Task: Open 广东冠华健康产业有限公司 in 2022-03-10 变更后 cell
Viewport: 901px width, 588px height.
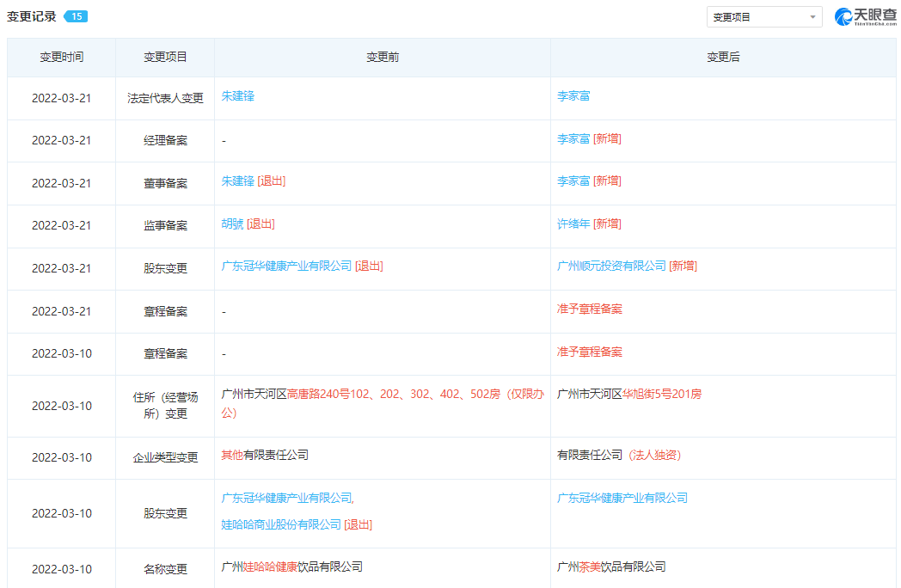Action: pos(622,499)
